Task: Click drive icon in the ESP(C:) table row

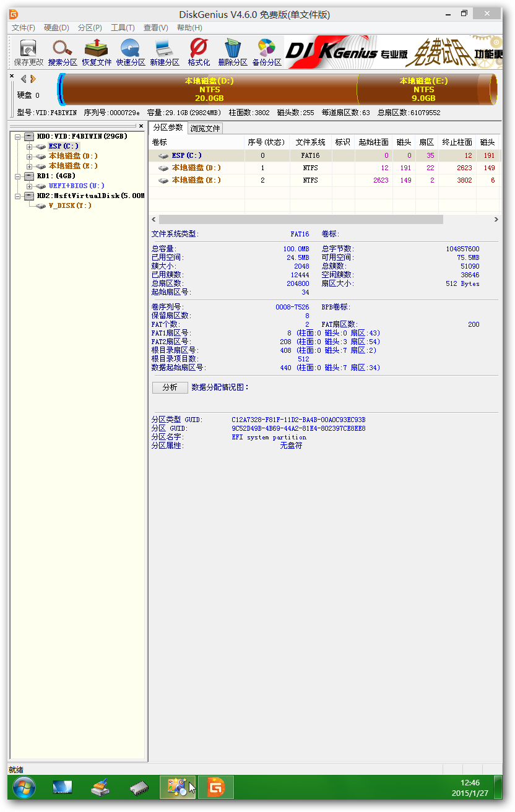Action: tap(163, 156)
